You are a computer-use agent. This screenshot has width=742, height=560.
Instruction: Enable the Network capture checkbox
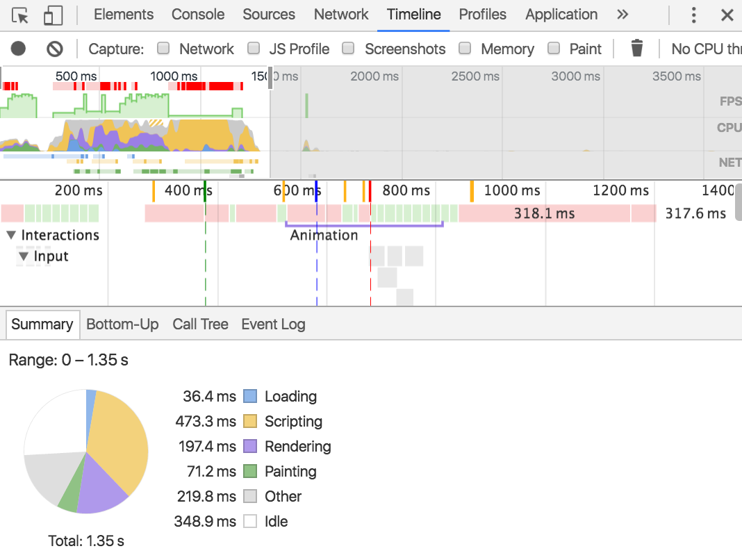[x=163, y=48]
